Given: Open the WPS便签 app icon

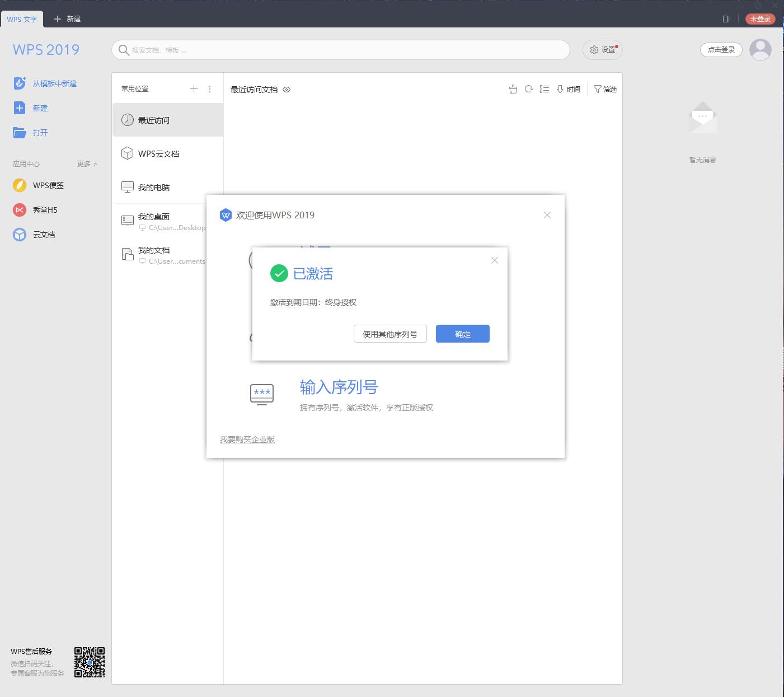Looking at the screenshot, I should click(x=20, y=185).
